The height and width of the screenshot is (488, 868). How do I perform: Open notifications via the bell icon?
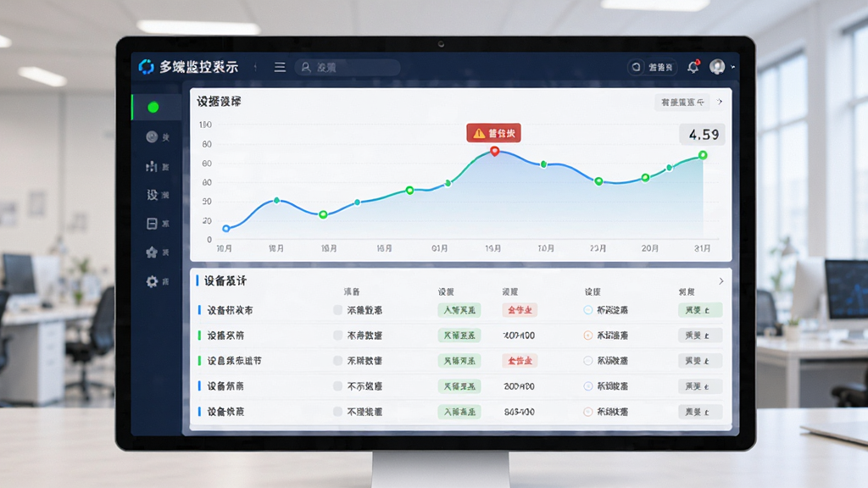[693, 67]
